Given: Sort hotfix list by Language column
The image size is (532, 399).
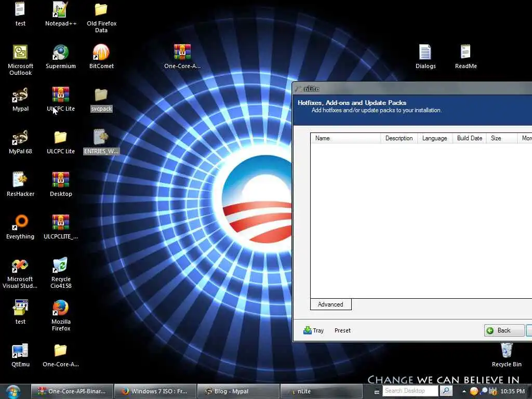Looking at the screenshot, I should tap(435, 138).
